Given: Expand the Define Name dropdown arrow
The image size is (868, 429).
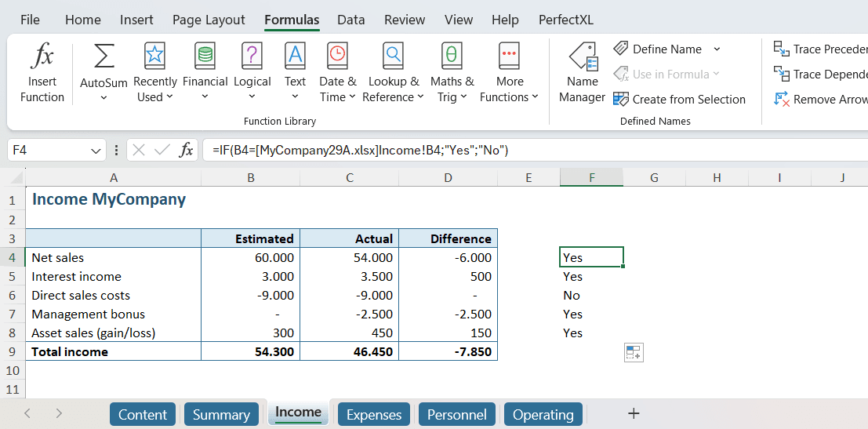Looking at the screenshot, I should click(717, 49).
